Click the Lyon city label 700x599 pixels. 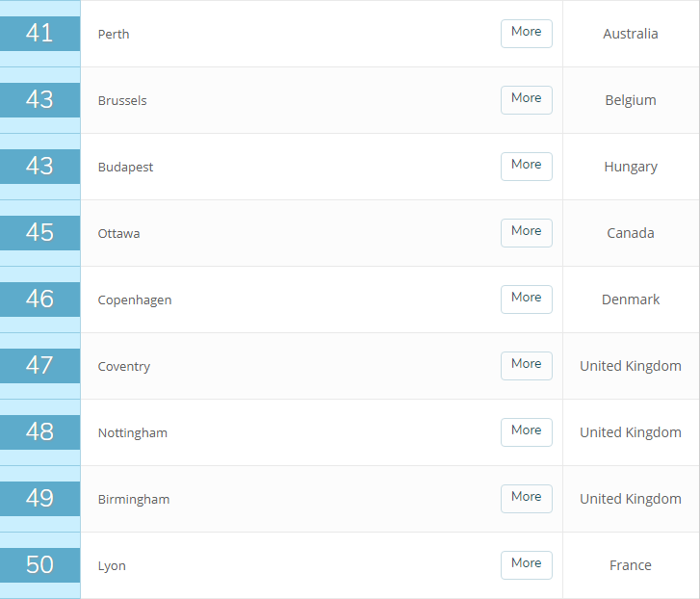point(112,566)
